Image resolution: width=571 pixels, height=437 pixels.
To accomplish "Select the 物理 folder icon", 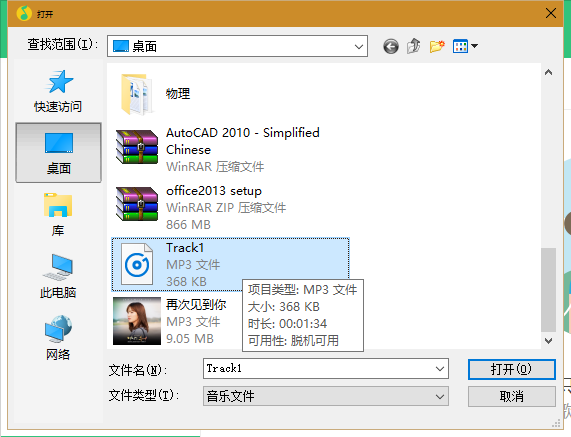I will coord(137,94).
